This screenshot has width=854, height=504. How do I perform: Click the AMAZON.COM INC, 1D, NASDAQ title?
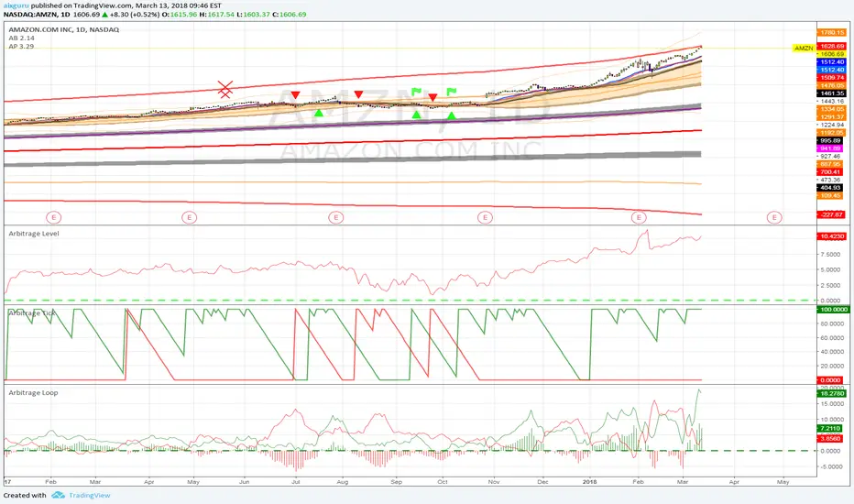click(64, 29)
